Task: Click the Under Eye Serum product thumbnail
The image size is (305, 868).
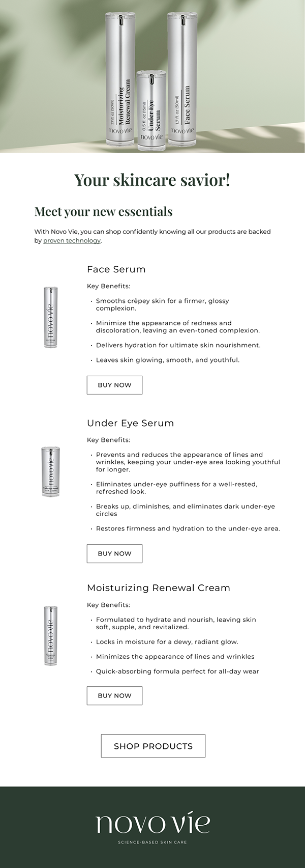Action: [50, 471]
